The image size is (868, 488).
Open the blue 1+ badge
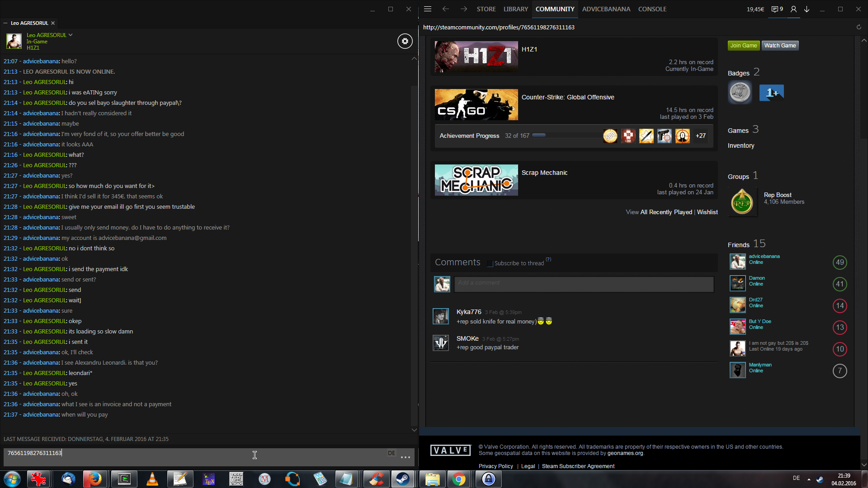[771, 93]
